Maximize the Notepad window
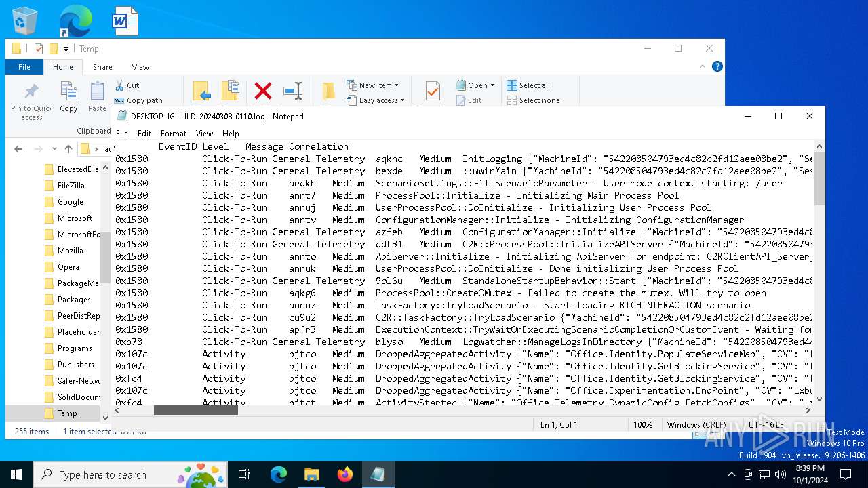 (x=778, y=116)
